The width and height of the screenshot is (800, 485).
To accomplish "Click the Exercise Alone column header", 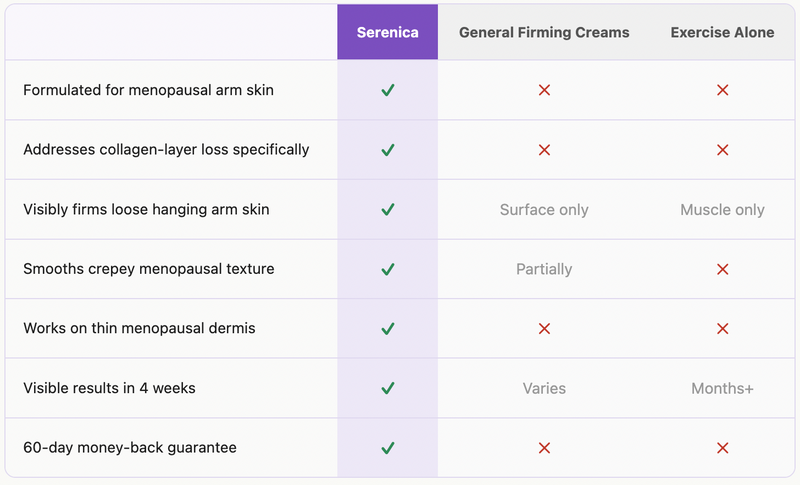I will click(x=722, y=32).
